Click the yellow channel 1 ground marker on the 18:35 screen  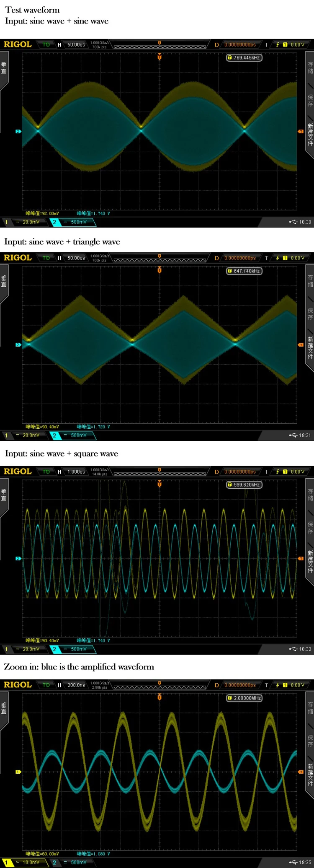point(18,772)
